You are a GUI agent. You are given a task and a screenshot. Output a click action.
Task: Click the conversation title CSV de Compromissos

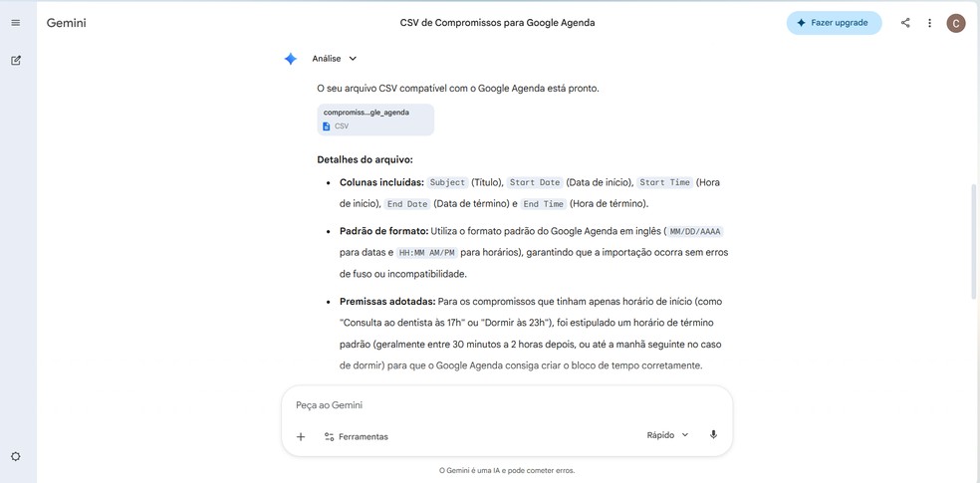(498, 23)
